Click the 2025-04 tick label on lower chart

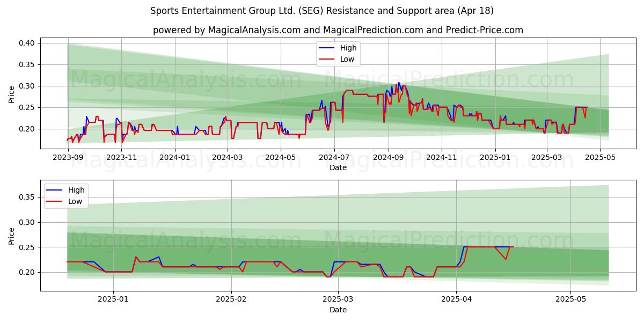[456, 299]
